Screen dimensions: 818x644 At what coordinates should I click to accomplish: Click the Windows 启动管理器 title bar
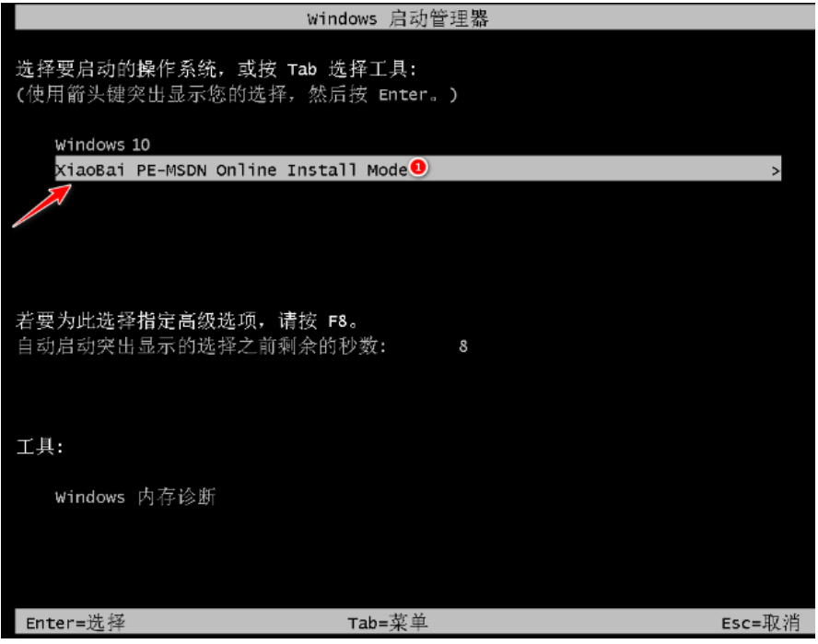[x=415, y=18]
